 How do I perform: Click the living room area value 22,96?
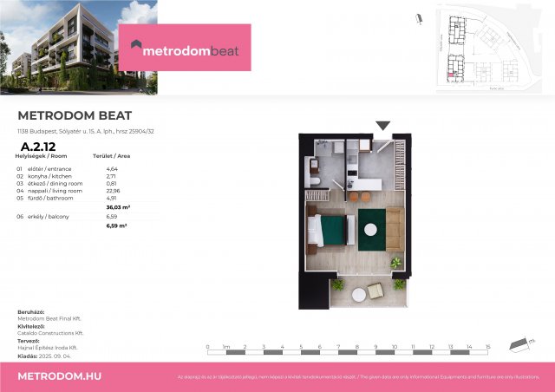pos(114,191)
